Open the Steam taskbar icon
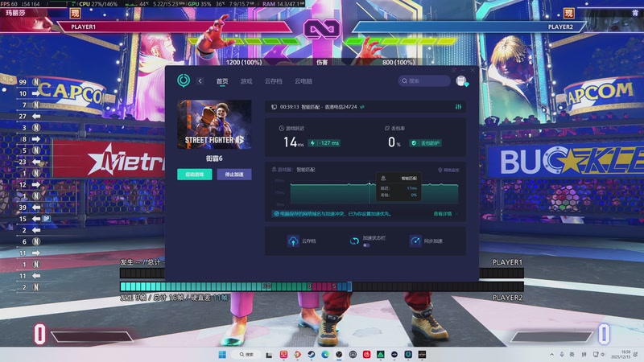The height and width of the screenshot is (362, 644). 311,354
